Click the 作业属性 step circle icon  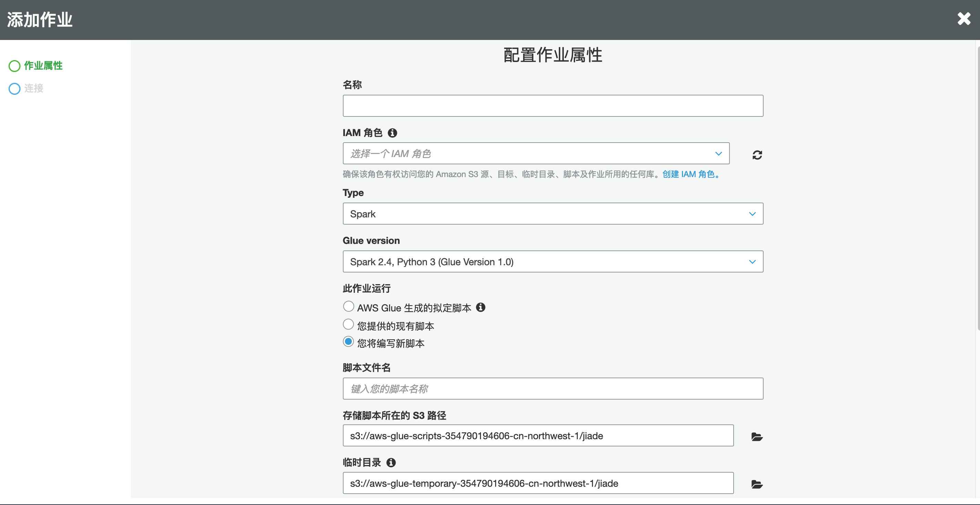click(14, 66)
